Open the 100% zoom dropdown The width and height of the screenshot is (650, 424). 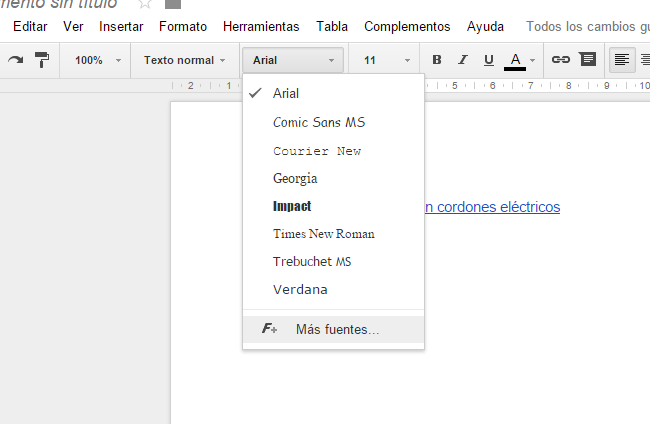point(97,60)
